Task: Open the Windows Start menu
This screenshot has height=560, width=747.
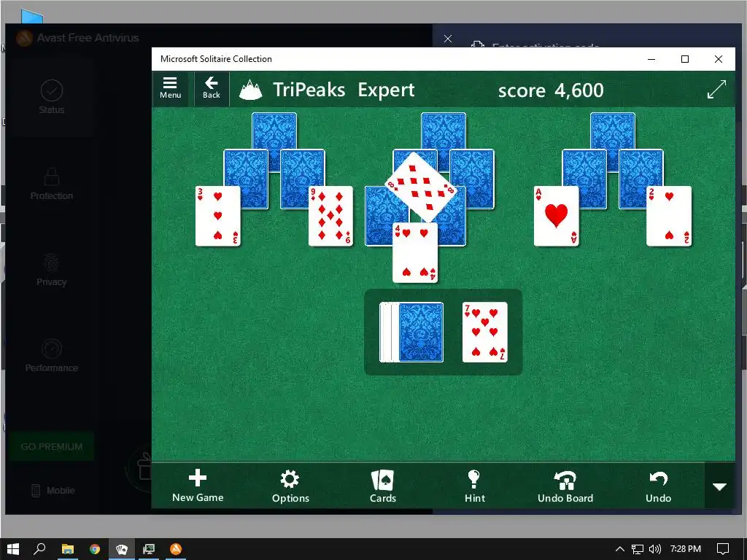Action: pos(13,549)
